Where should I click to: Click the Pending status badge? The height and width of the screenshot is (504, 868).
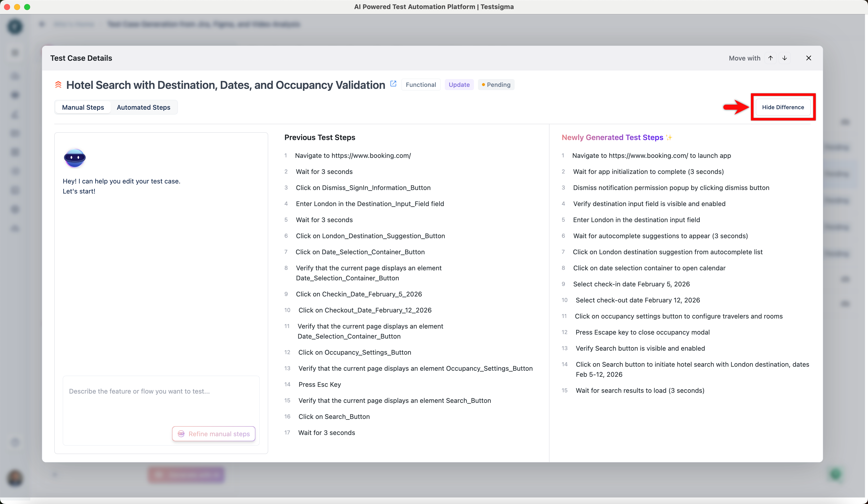[496, 85]
